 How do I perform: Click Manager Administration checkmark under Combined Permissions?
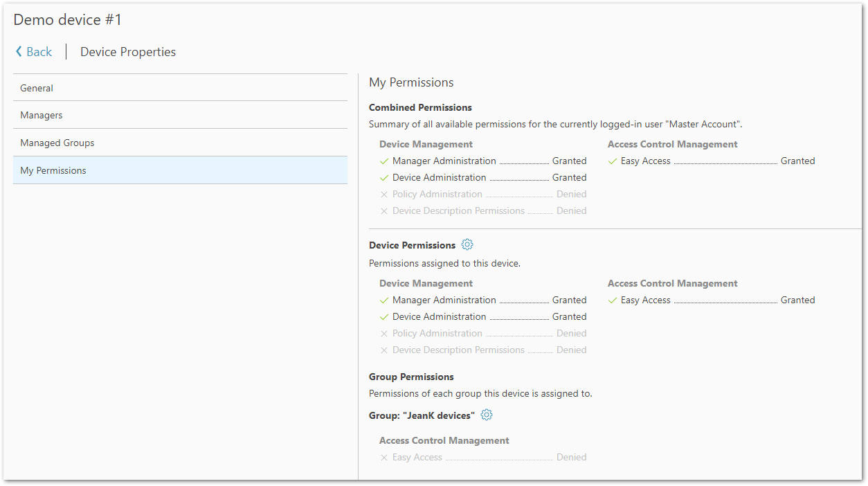click(384, 161)
